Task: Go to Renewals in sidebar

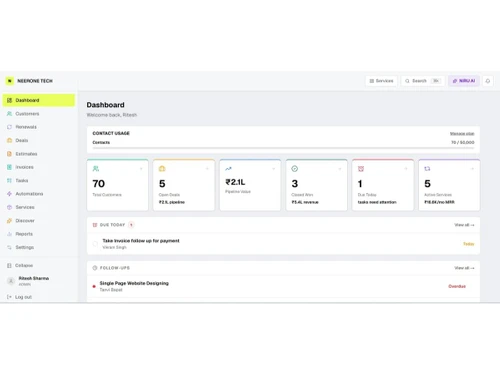Action: coord(39,127)
